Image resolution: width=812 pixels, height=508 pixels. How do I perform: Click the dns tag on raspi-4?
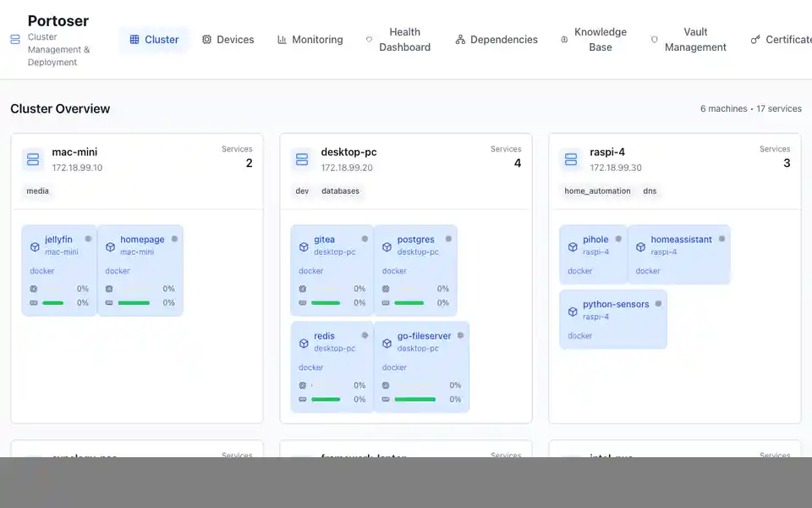point(650,190)
